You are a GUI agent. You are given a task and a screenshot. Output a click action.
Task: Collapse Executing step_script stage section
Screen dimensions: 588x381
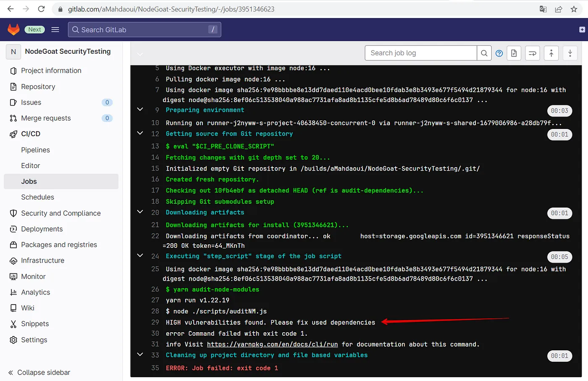[140, 255]
